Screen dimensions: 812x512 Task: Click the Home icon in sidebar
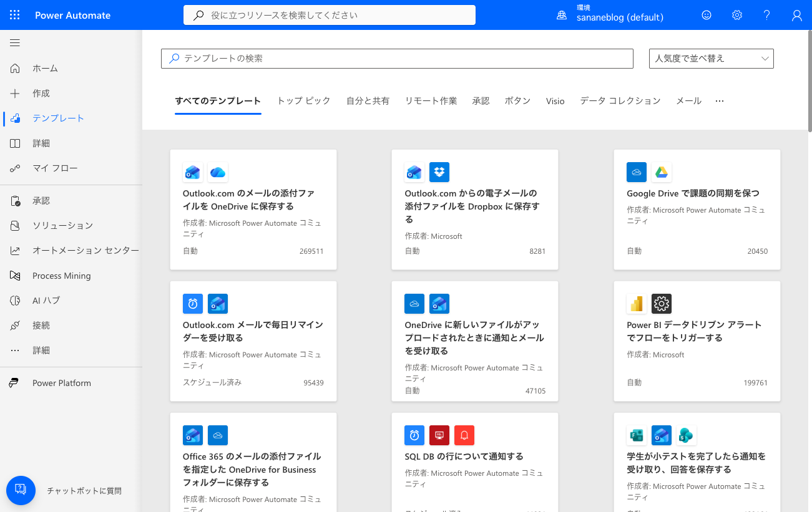coord(15,68)
